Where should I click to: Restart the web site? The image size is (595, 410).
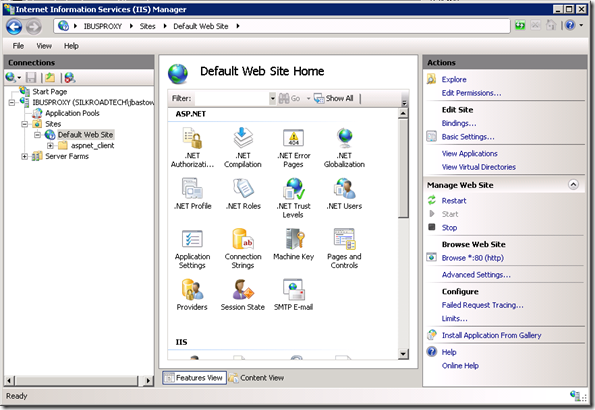454,201
